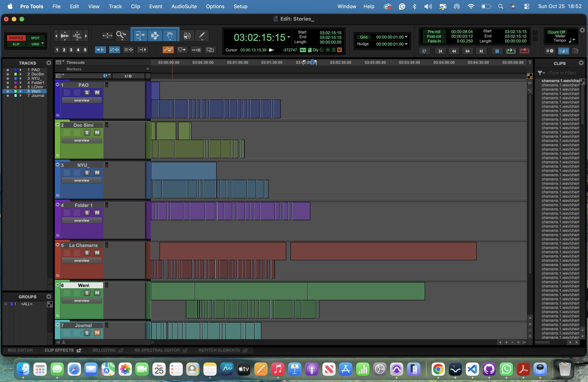588x382 pixels.
Task: Enable SPOT edit mode
Action: pyautogui.click(x=35, y=38)
